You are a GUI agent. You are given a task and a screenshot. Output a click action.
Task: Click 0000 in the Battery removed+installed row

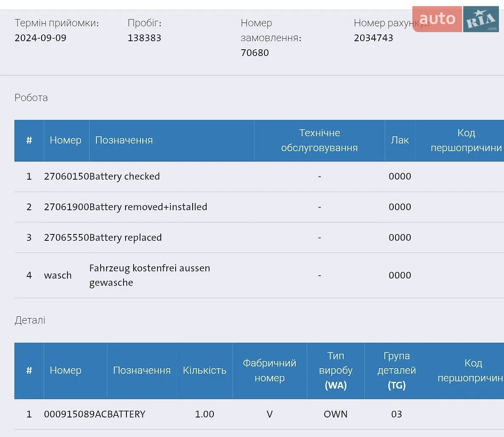(x=400, y=207)
